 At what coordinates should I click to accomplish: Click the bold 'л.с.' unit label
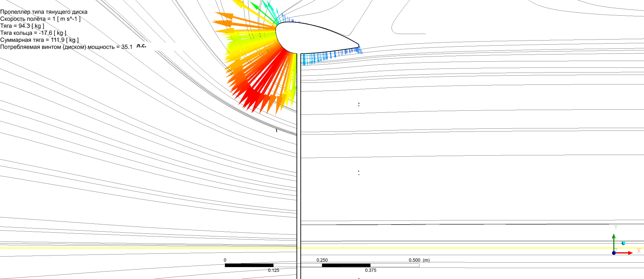[x=141, y=45]
